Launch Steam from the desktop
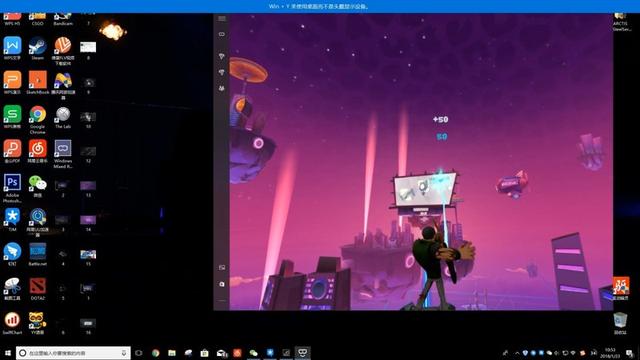 tap(38, 49)
